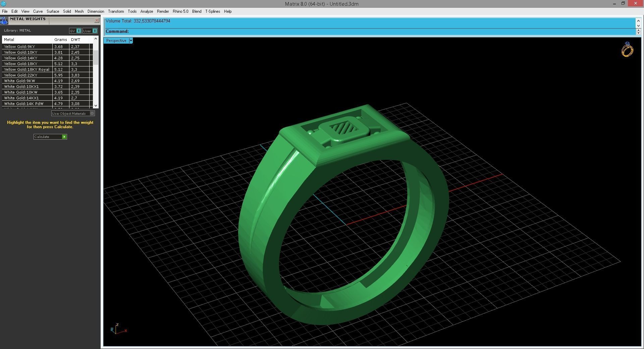The image size is (644, 349).
Task: Select the White Gold:10KX1 row
Action: coord(47,87)
